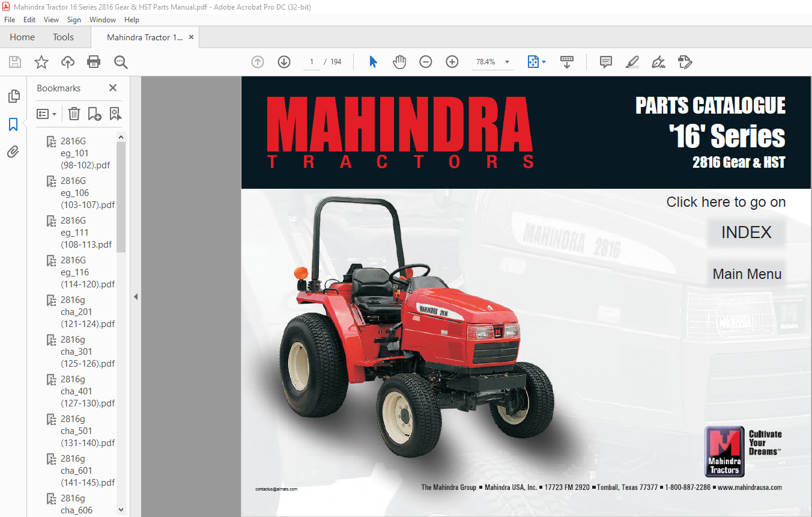Click the bookmarks panel scrollbar thumb
812x517 pixels.
pos(121,197)
